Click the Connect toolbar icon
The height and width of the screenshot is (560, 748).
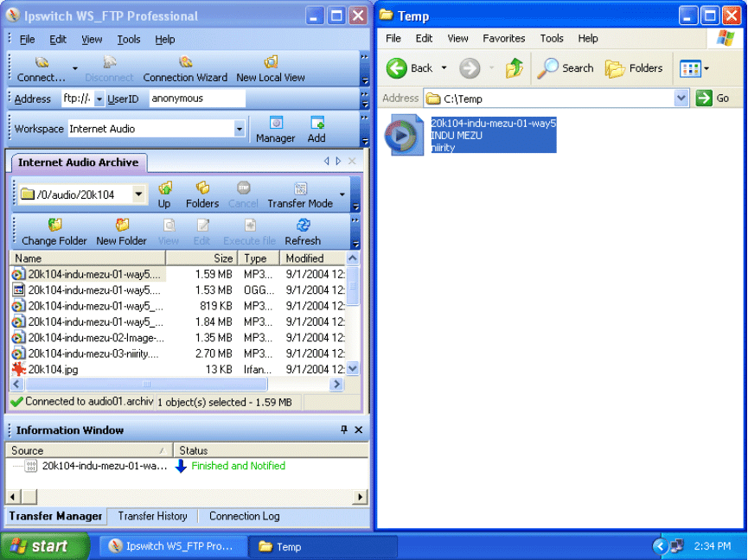tap(42, 68)
